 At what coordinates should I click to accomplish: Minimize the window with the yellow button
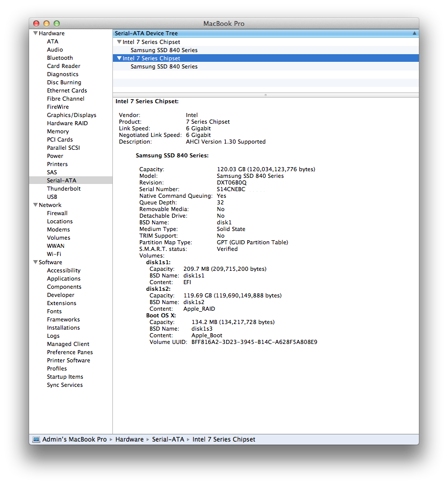[46, 24]
